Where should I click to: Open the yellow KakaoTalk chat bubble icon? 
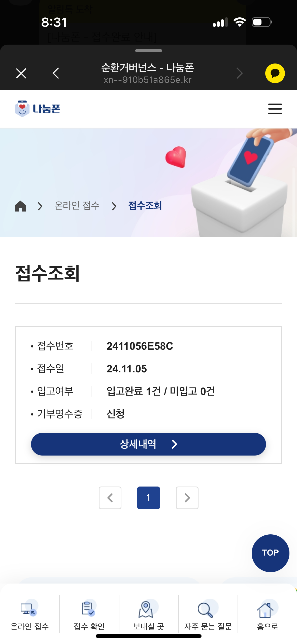pyautogui.click(x=275, y=73)
